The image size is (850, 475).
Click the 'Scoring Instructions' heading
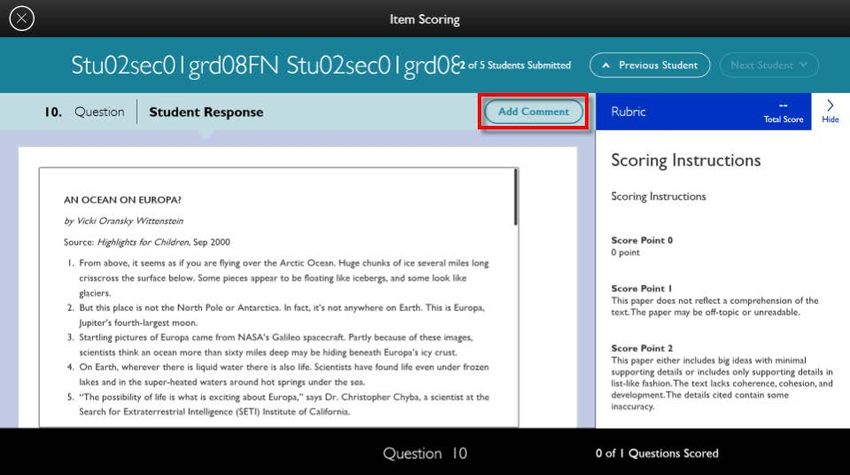pyautogui.click(x=686, y=160)
